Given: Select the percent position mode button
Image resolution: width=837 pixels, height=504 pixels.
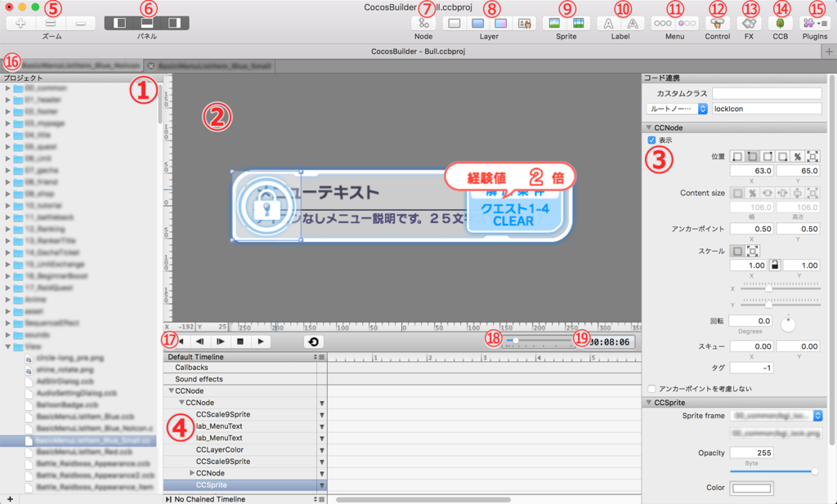Looking at the screenshot, I should click(x=799, y=156).
